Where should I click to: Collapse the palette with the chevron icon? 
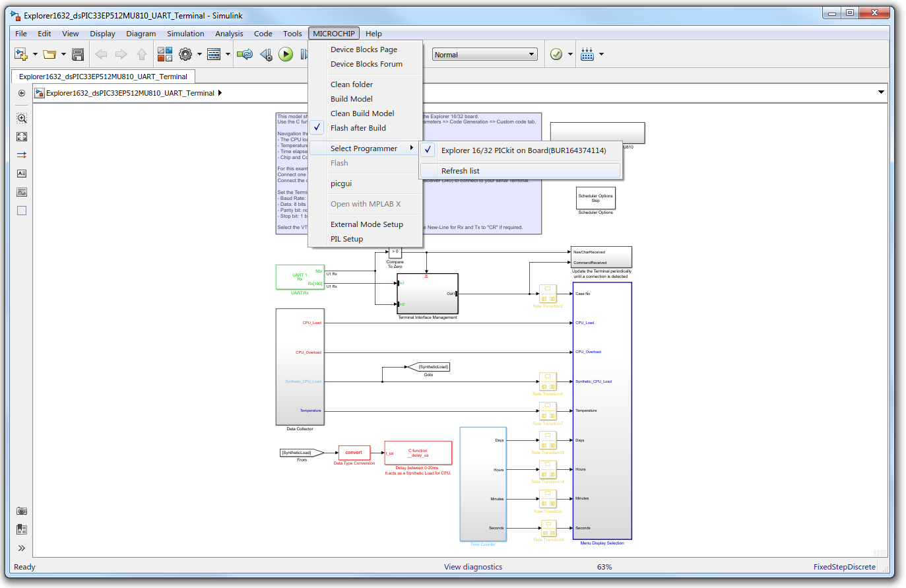[x=22, y=548]
